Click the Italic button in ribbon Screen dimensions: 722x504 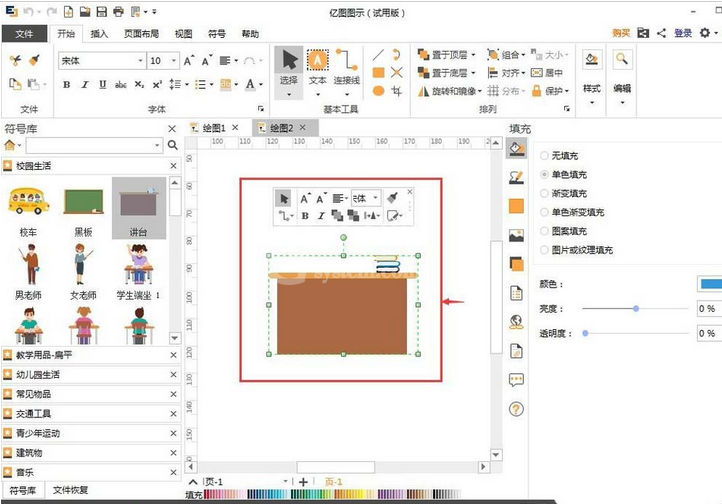[x=85, y=84]
